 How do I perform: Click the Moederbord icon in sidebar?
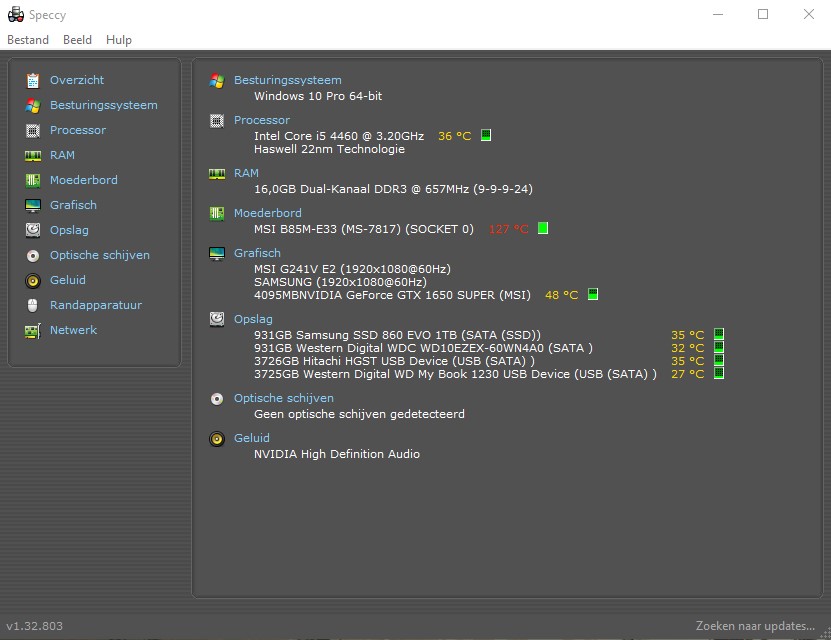click(33, 180)
